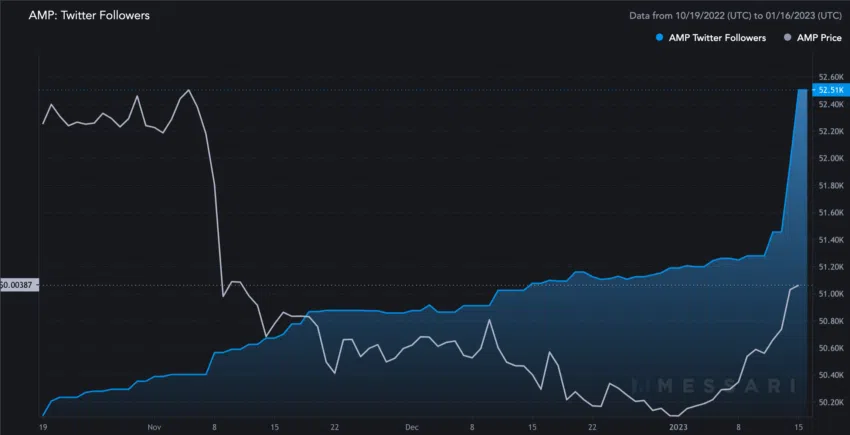Click the 50.60K axis label

(831, 348)
